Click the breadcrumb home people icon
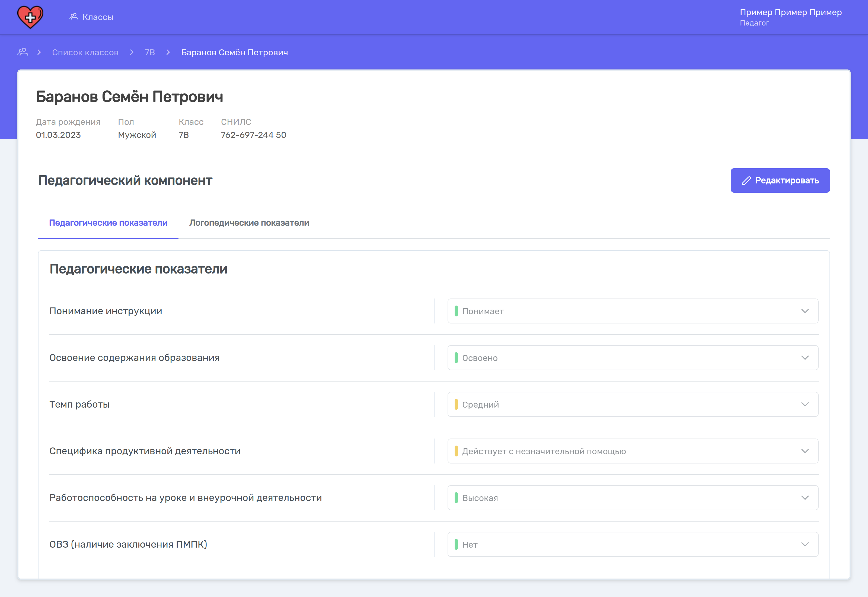868x597 pixels. pos(23,52)
